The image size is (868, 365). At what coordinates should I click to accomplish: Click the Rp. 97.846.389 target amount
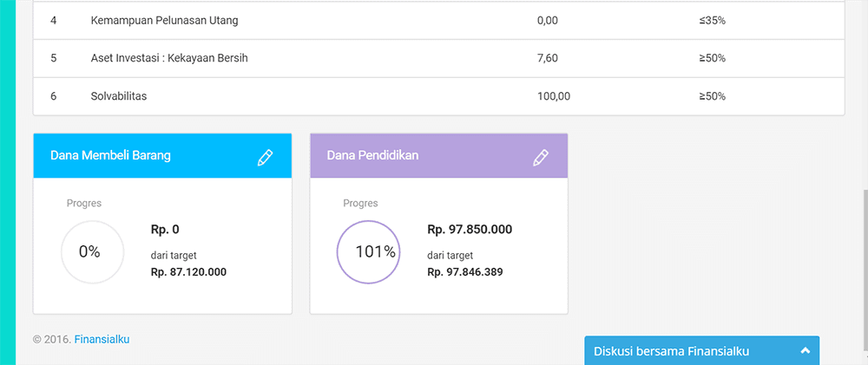(465, 271)
